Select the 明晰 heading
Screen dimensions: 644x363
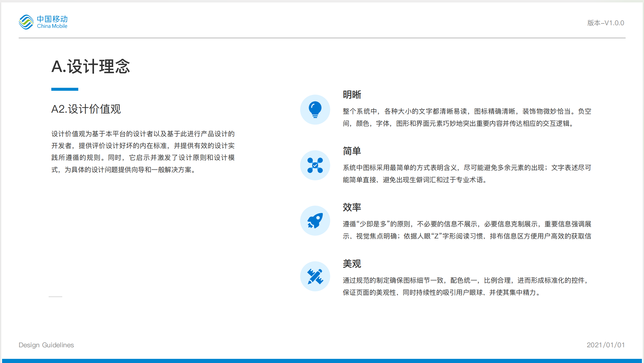(352, 95)
